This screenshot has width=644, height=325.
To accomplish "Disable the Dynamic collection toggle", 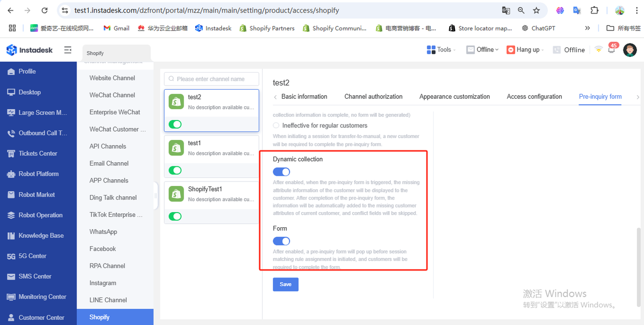I will pyautogui.click(x=281, y=172).
